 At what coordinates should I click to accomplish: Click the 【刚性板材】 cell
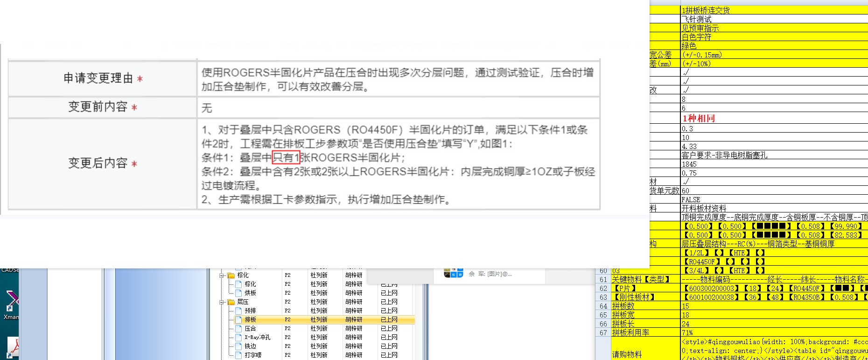pyautogui.click(x=646, y=297)
